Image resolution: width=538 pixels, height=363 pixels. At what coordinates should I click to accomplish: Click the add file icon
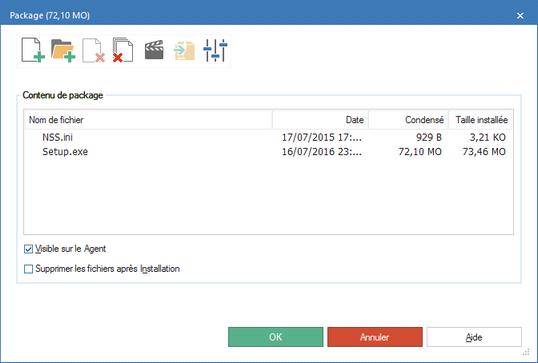33,50
